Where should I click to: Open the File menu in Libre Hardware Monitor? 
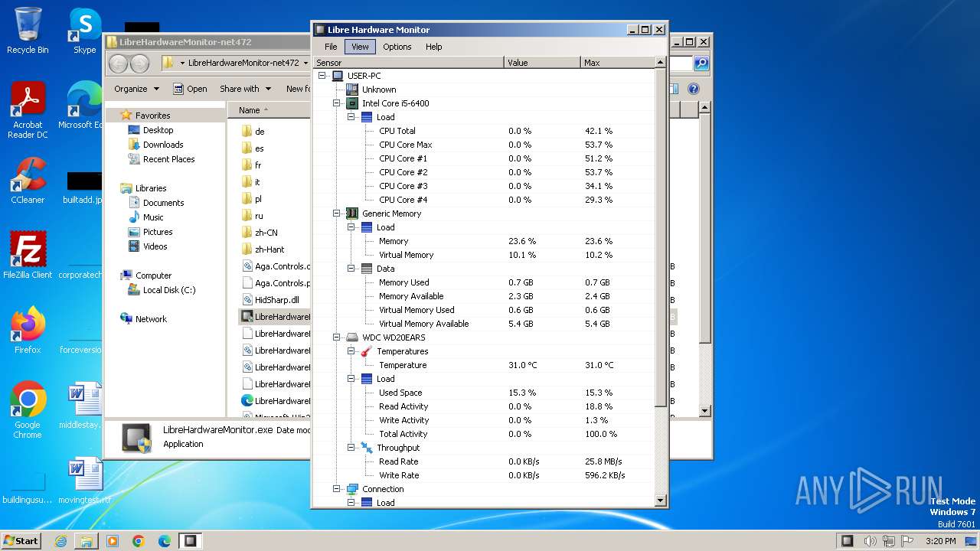click(331, 47)
